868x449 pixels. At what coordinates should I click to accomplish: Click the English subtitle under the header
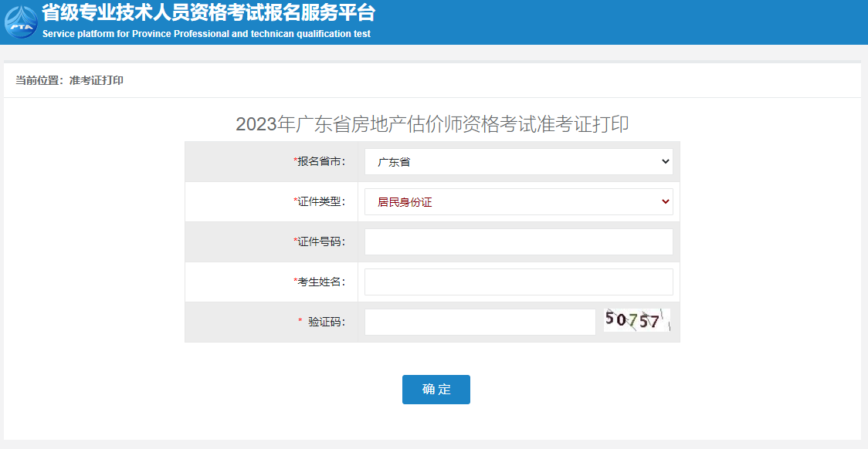[x=205, y=33]
